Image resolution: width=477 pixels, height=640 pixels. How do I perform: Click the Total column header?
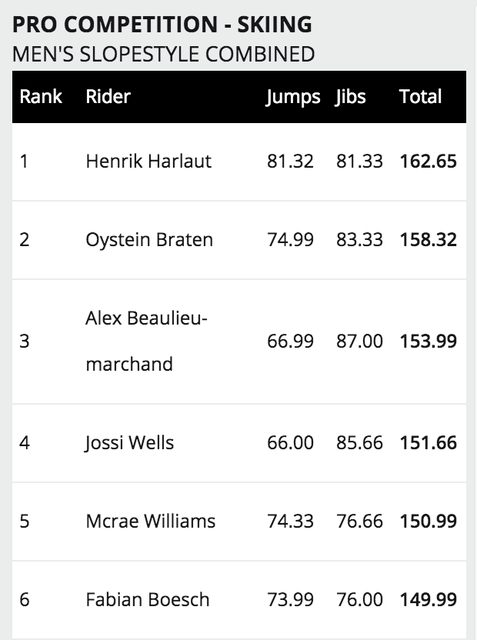[x=420, y=97]
